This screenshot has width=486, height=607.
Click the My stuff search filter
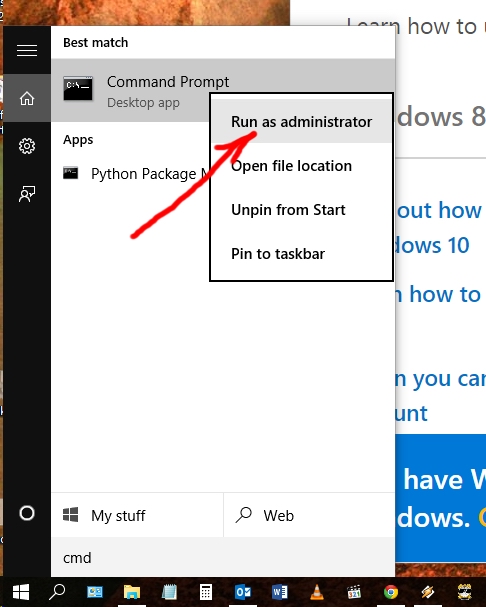137,515
